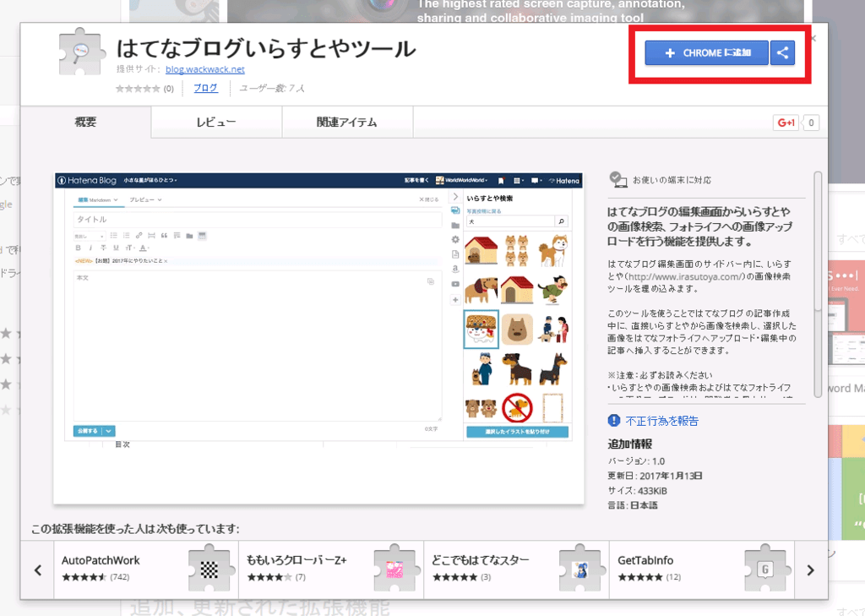Click the extension puzzle piece logo

[x=81, y=52]
